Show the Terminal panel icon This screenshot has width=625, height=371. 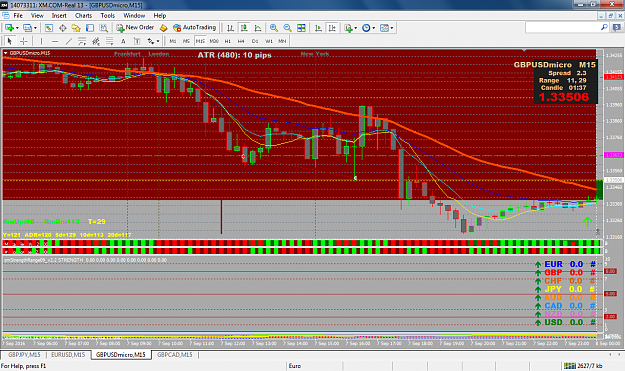tap(90, 28)
